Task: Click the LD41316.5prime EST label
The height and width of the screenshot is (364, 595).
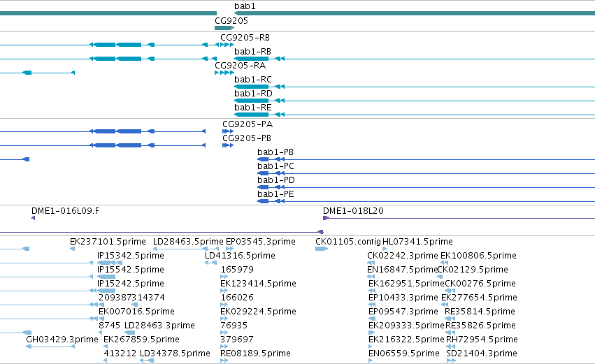Action: [240, 256]
